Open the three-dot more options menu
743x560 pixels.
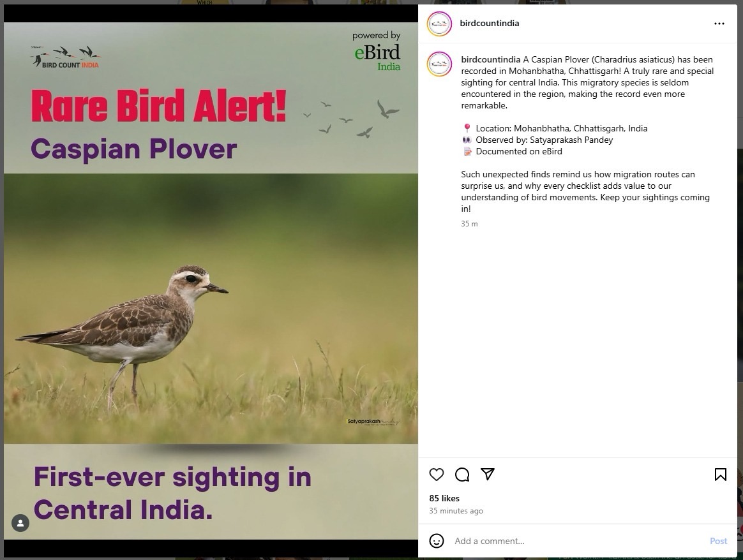tap(719, 24)
